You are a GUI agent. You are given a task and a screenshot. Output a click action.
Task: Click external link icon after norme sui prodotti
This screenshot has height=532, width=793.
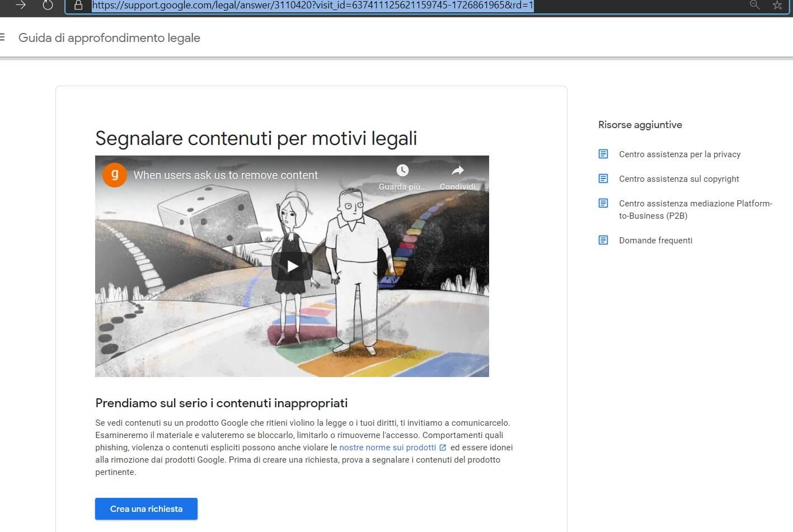click(x=443, y=448)
